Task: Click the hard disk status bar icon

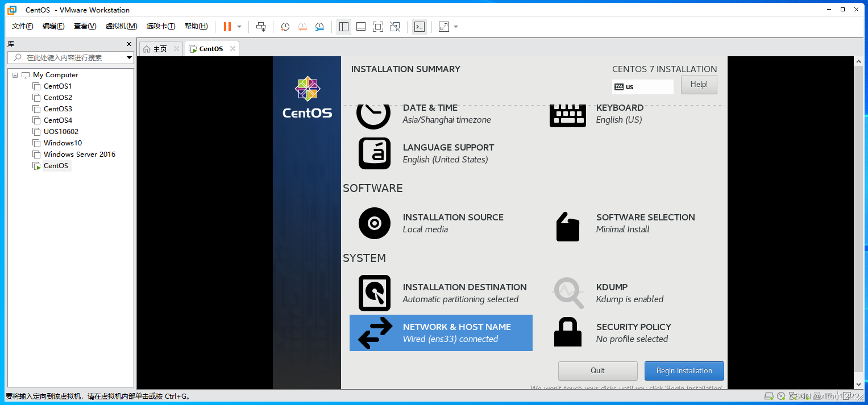Action: point(769,396)
